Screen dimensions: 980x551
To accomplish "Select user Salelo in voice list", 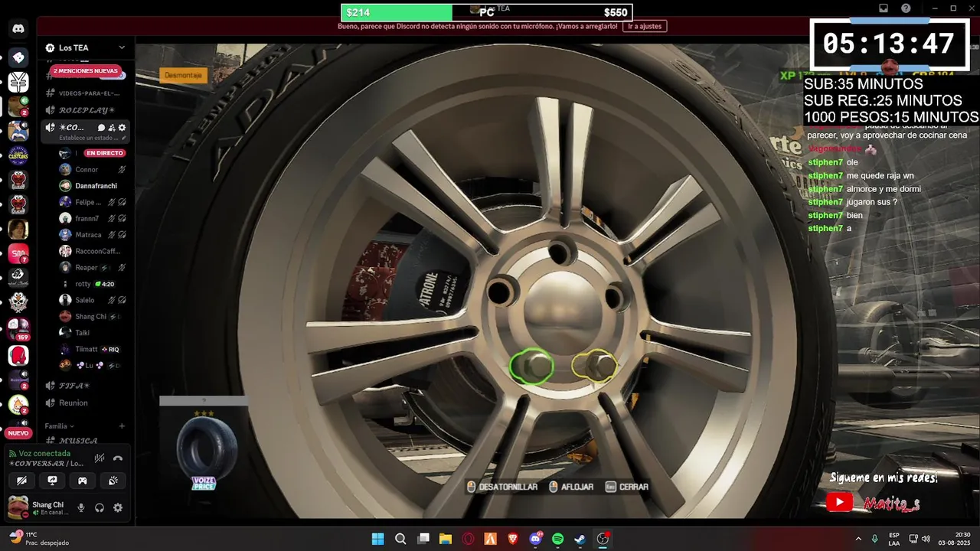I will pos(85,300).
